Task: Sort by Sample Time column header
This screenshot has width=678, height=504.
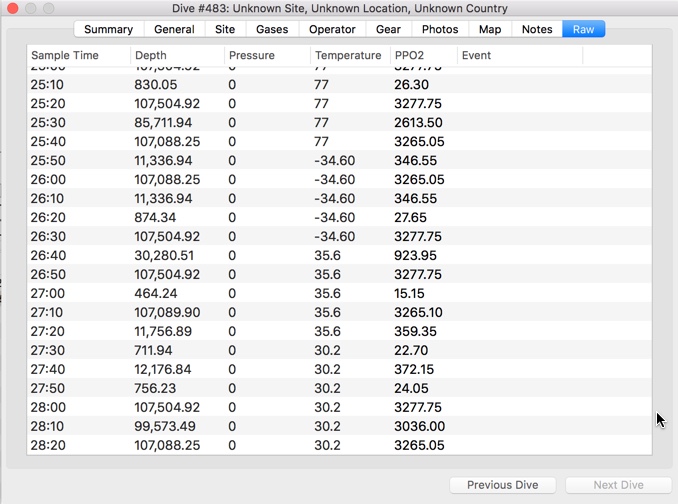Action: tap(78, 55)
